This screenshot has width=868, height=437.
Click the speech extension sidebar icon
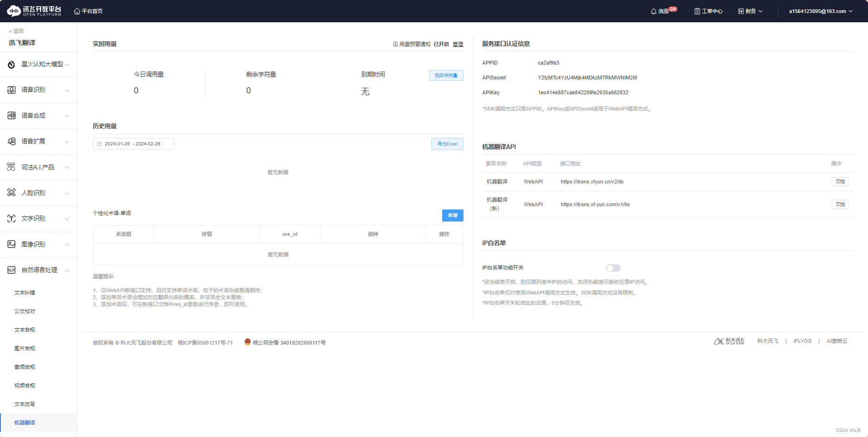click(12, 141)
